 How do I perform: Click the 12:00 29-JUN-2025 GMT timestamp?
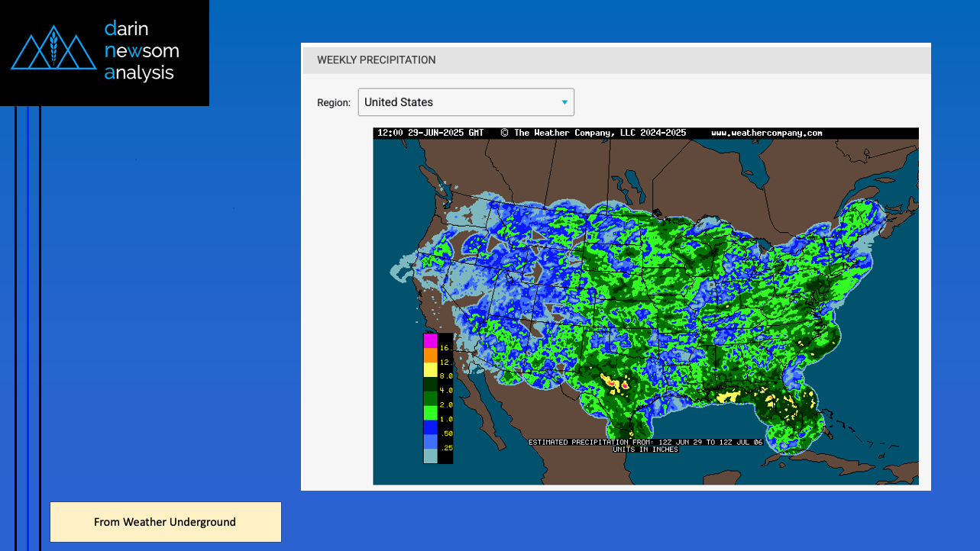click(430, 133)
